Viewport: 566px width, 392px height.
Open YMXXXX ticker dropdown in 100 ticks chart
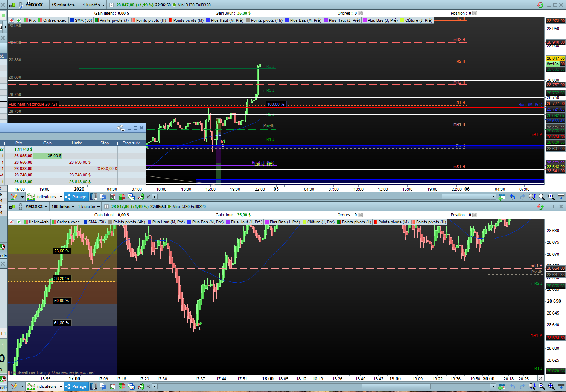point(37,207)
